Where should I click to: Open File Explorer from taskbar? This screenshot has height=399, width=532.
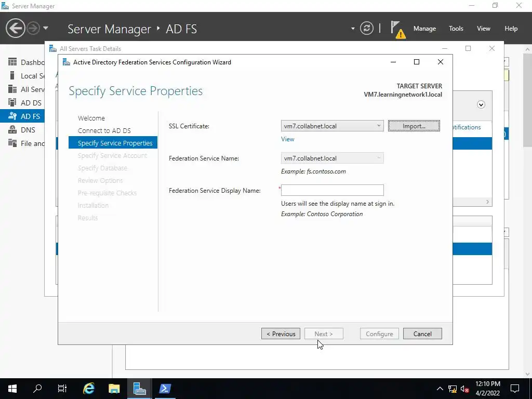click(114, 389)
